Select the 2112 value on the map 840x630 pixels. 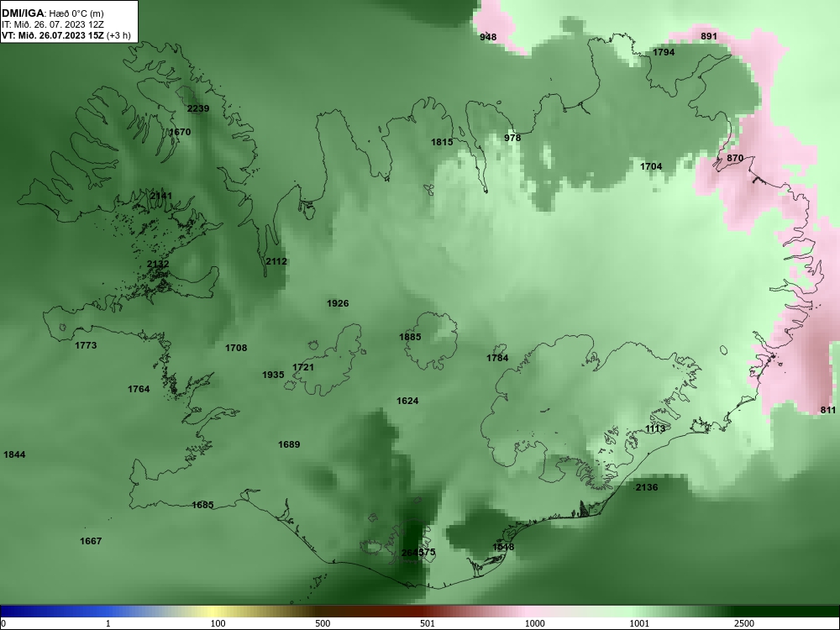pyautogui.click(x=276, y=261)
